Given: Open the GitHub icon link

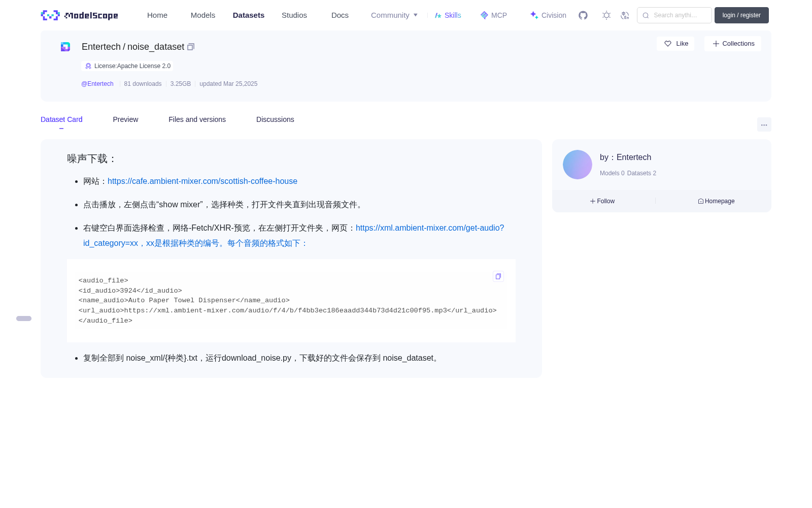Looking at the screenshot, I should (x=583, y=15).
